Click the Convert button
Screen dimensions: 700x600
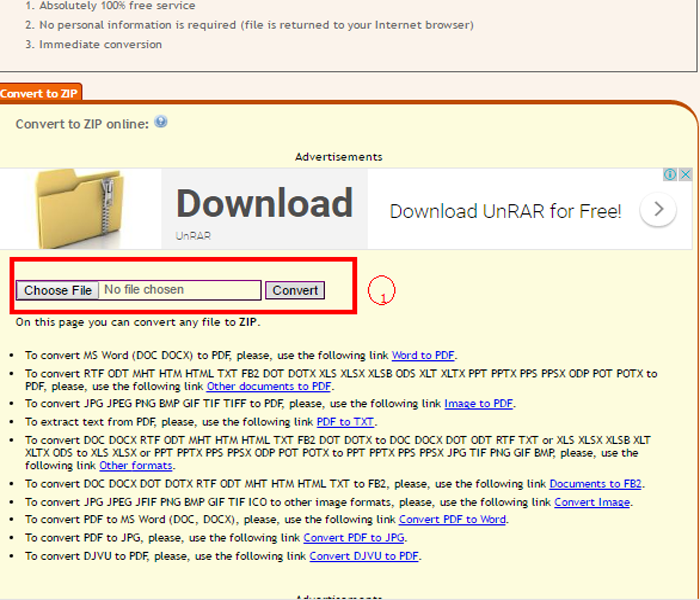pyautogui.click(x=295, y=290)
